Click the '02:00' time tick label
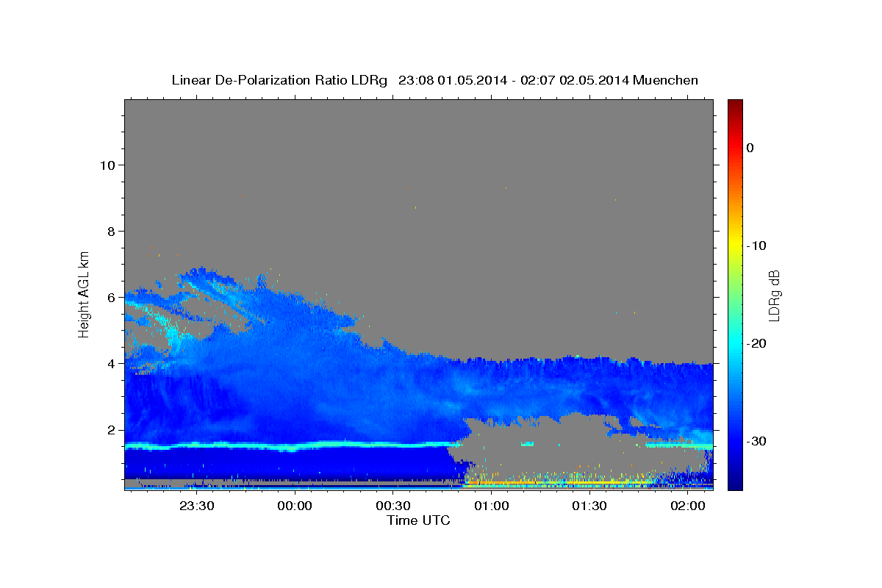The height and width of the screenshot is (588, 882). [687, 506]
